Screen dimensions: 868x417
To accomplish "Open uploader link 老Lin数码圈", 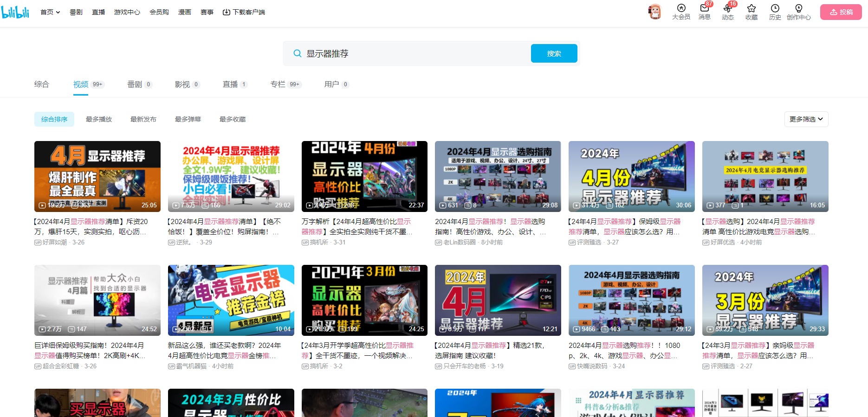I will pos(460,243).
